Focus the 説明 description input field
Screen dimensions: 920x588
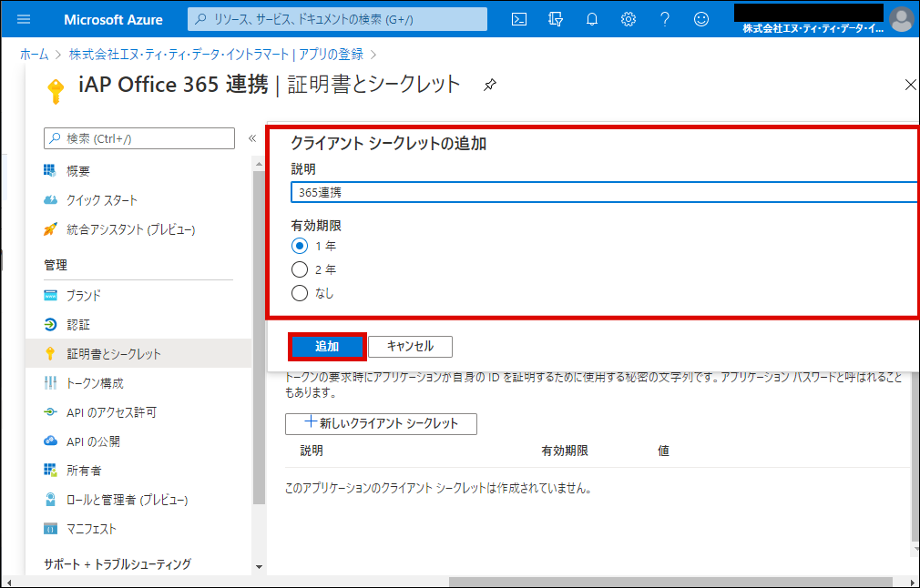coord(604,192)
